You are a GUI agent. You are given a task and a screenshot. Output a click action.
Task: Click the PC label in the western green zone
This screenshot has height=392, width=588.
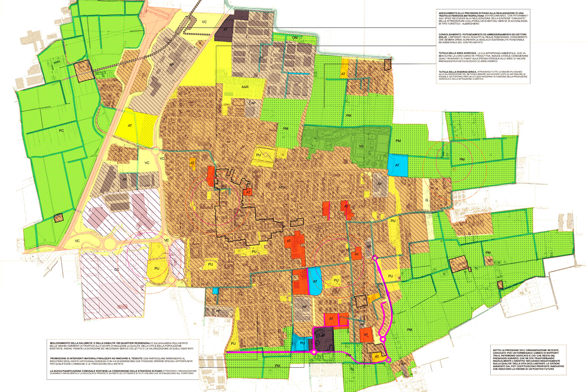tap(61, 131)
